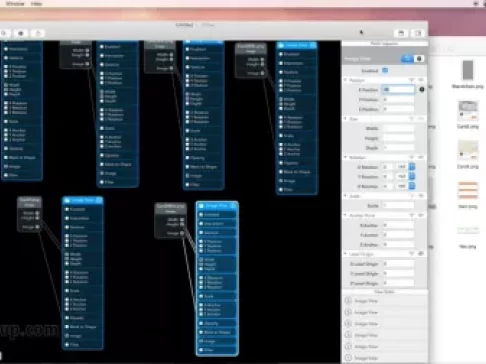Click the eye icon in the Layer Origin section header

[421, 254]
